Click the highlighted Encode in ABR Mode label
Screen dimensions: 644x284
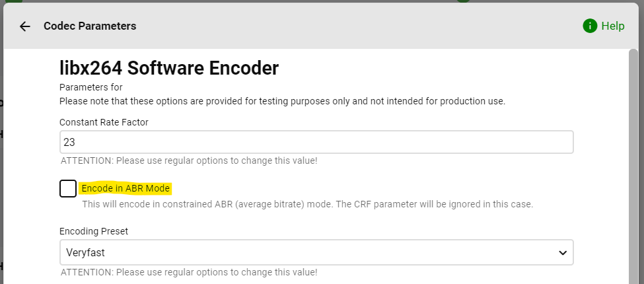tap(125, 189)
